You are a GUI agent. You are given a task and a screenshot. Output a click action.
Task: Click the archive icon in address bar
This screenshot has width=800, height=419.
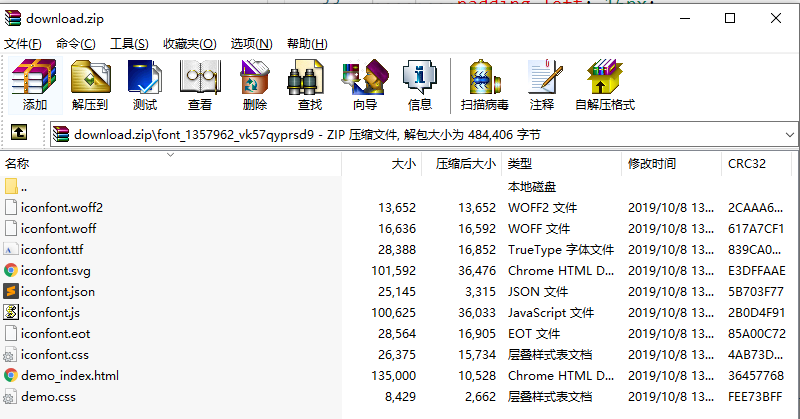click(x=61, y=134)
